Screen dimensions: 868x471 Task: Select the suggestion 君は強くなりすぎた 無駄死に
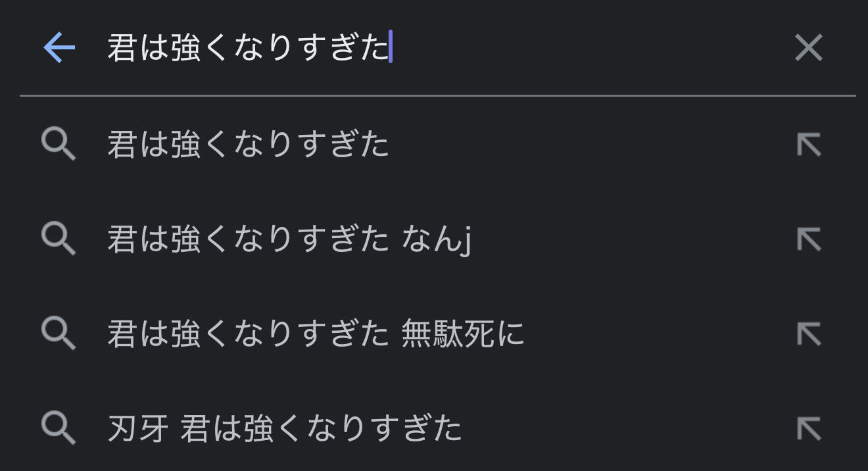click(316, 334)
